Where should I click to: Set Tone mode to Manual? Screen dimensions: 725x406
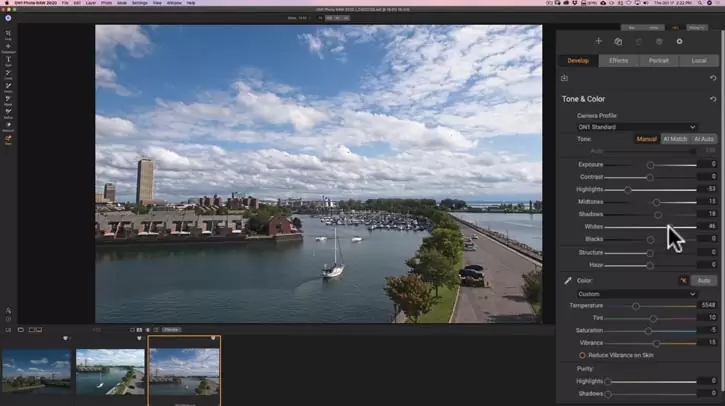(x=647, y=139)
